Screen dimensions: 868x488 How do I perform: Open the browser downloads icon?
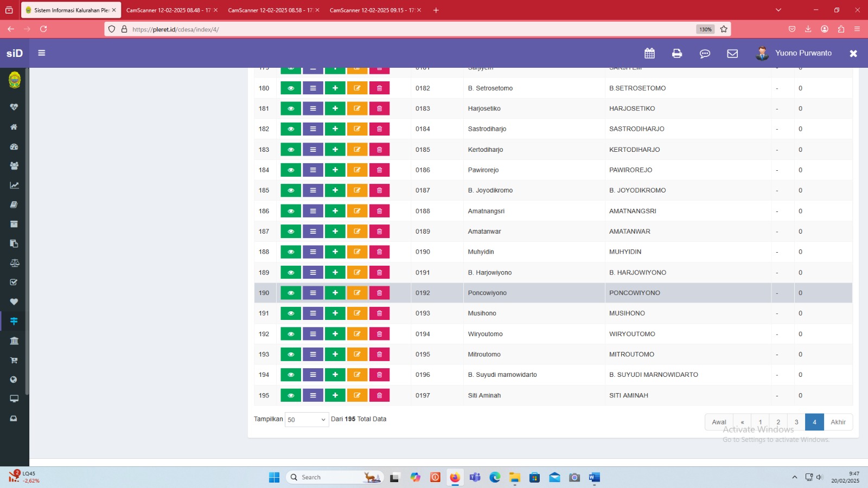coord(808,29)
